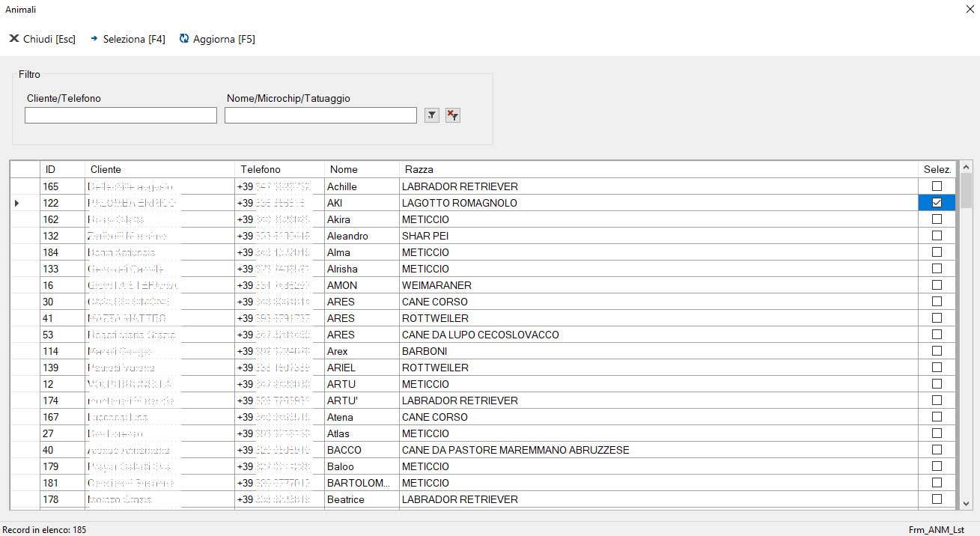The width and height of the screenshot is (980, 536).
Task: Sort by the Razza column header
Action: tap(659, 169)
